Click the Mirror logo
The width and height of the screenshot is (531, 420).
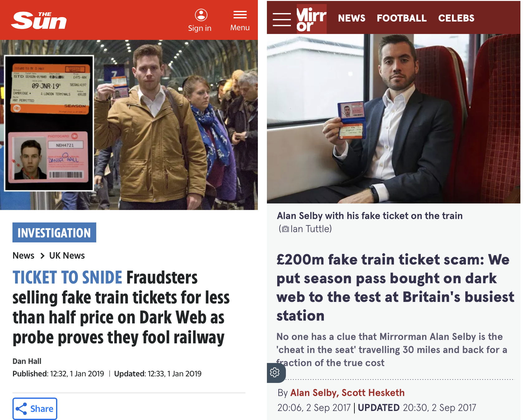click(311, 19)
